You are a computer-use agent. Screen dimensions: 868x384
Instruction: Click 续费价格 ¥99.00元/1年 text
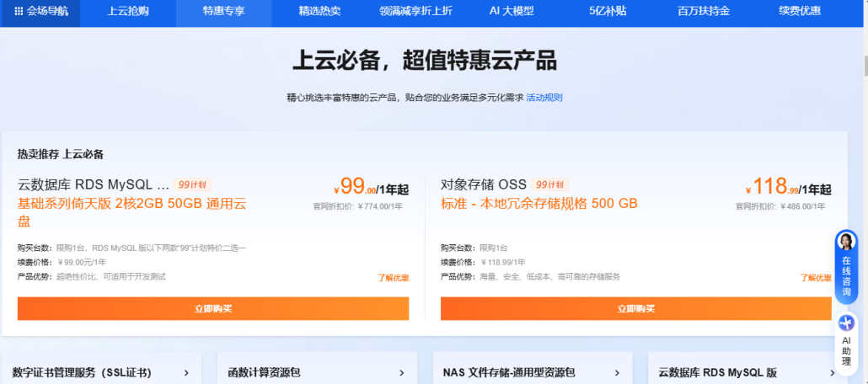[62, 262]
